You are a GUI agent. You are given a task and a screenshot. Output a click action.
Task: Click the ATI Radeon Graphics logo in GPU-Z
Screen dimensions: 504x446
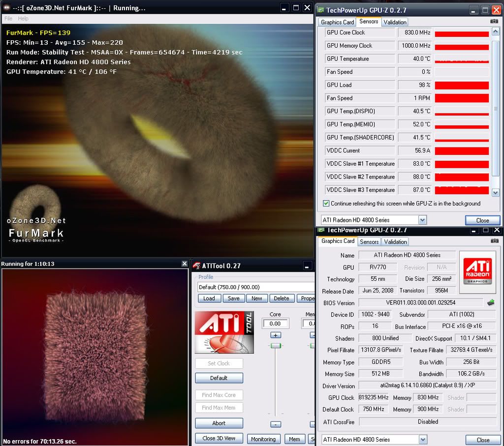pos(477,272)
